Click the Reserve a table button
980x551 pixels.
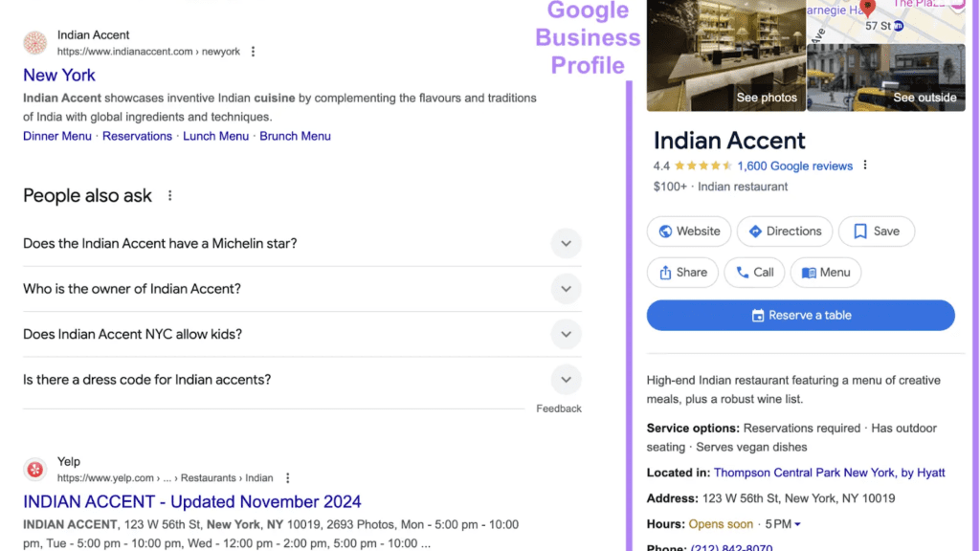pos(800,316)
